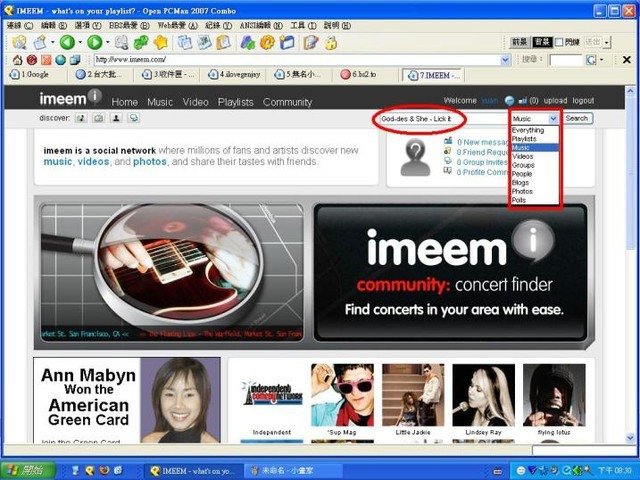This screenshot has height=480, width=640.
Task: Click the copy pages toolbar icon
Action: coord(185,42)
